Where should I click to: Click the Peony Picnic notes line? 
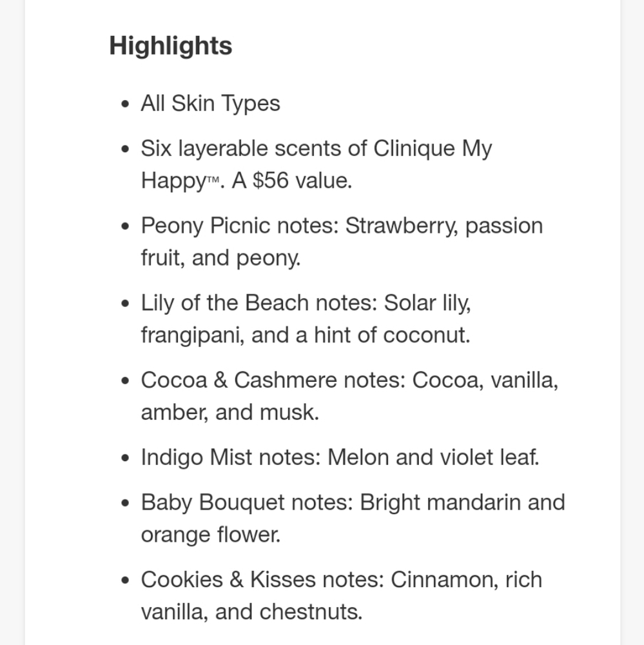coord(342,226)
